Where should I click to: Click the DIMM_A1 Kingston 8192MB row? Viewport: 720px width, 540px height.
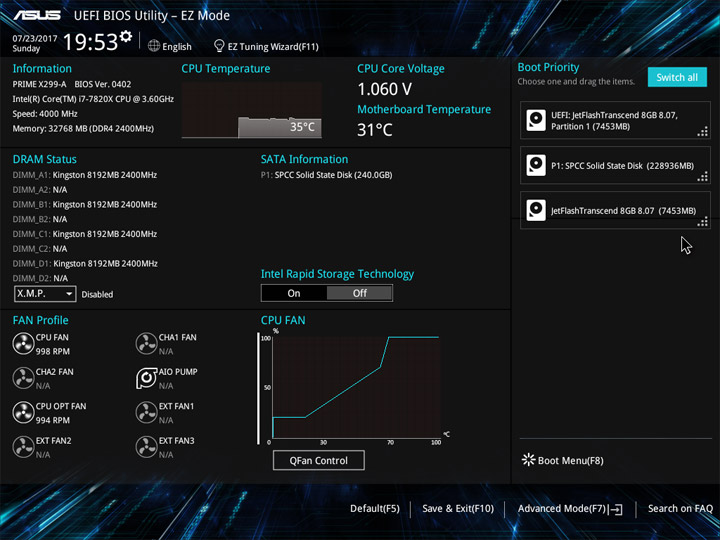85,175
